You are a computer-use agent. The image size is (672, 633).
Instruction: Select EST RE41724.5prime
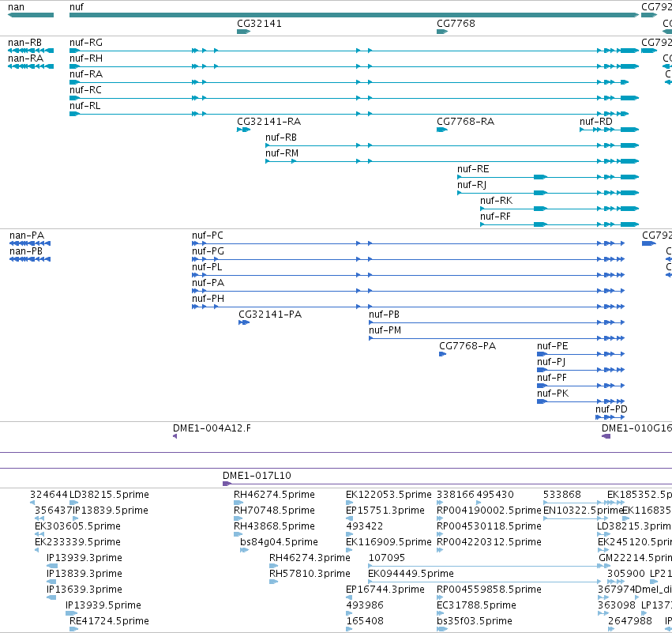[109, 621]
